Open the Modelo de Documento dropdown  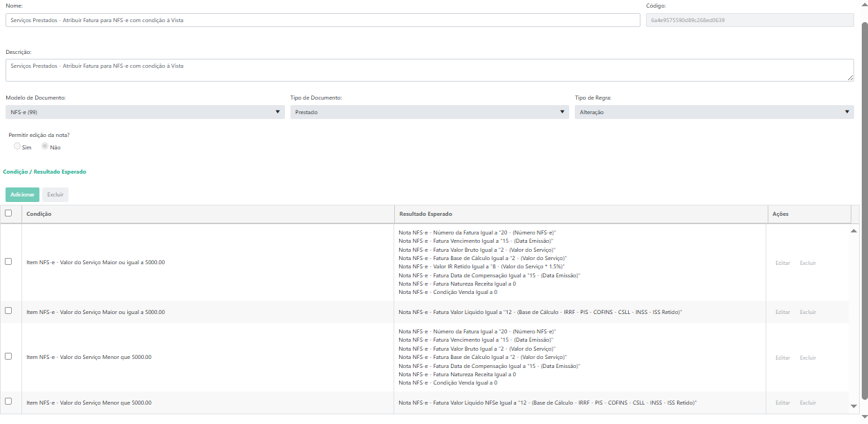click(145, 112)
